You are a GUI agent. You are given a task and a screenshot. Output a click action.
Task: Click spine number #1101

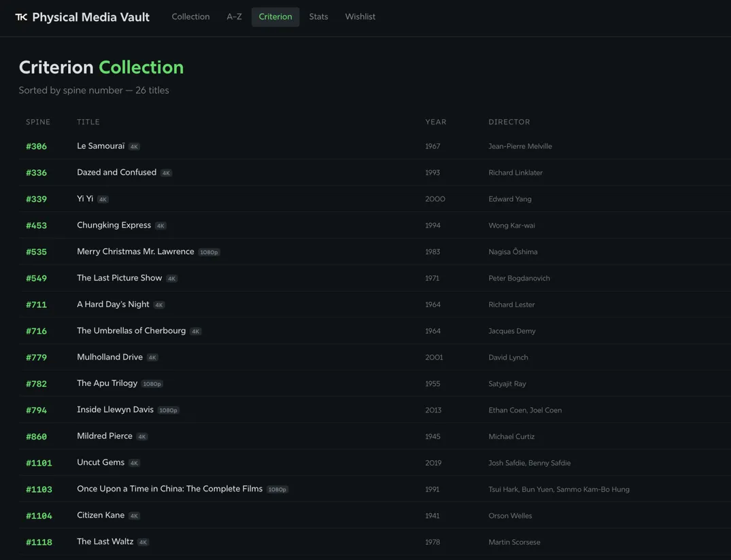click(x=39, y=463)
